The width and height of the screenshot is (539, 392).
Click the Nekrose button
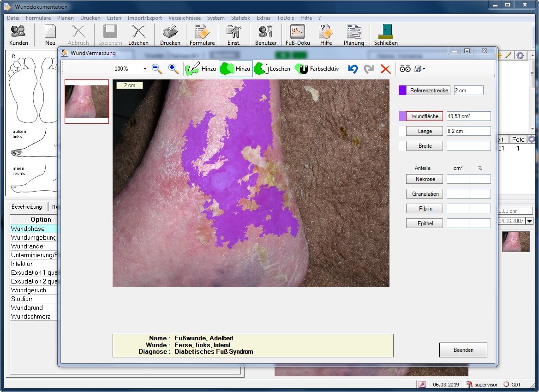pos(425,179)
